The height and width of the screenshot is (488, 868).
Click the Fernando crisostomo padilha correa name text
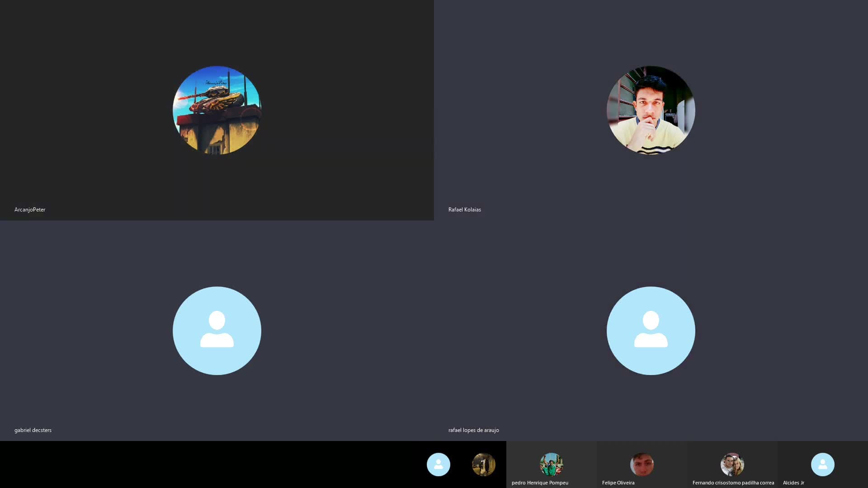(733, 483)
